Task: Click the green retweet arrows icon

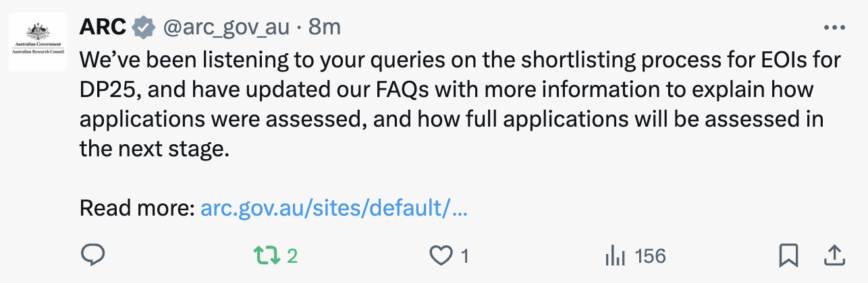Action: tap(265, 255)
